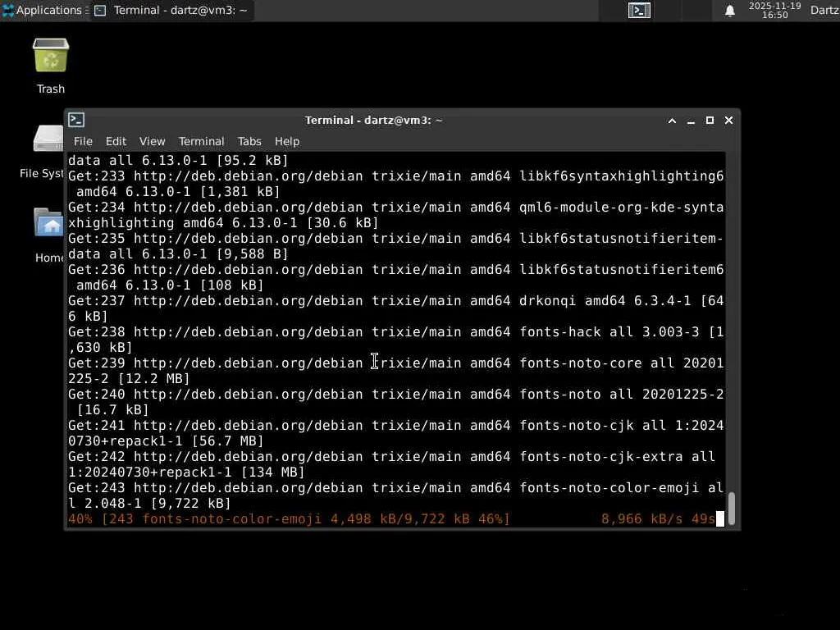The width and height of the screenshot is (840, 630).
Task: Click the Get:242 fonts-noto-cjk-extra line
Action: (x=396, y=464)
